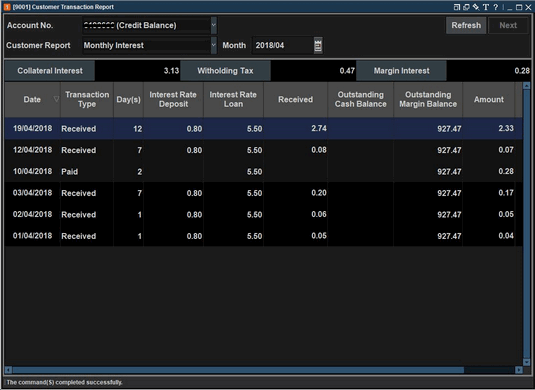Select the row dated 12/04/2018
The height and width of the screenshot is (390, 535).
tap(263, 150)
